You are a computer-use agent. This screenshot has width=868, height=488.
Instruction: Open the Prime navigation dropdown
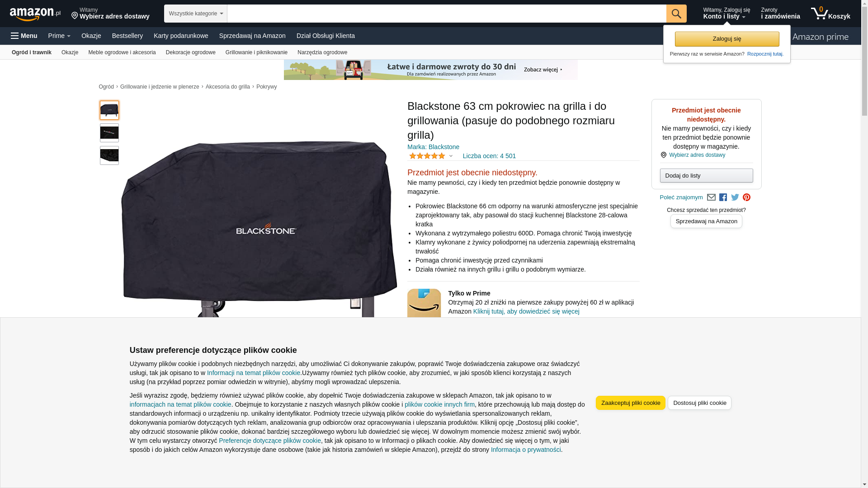coord(59,36)
